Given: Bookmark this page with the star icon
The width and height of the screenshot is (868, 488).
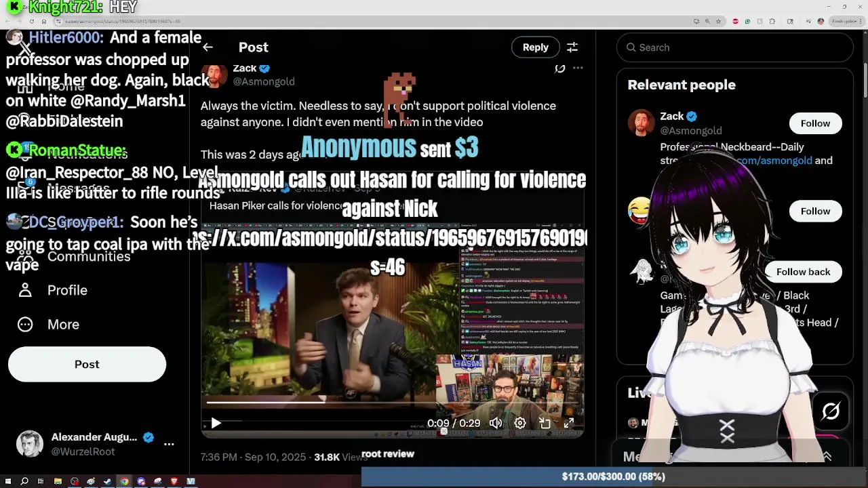Looking at the screenshot, I should [718, 22].
